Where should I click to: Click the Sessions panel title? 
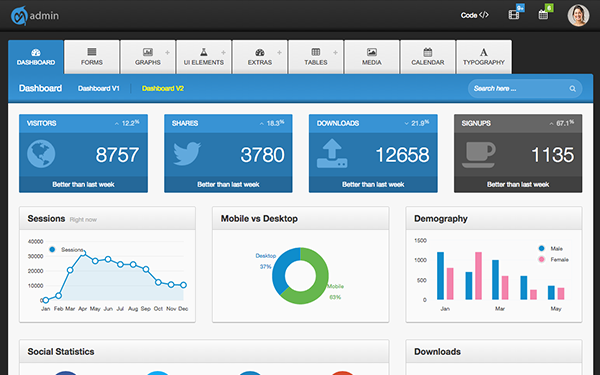pyautogui.click(x=46, y=218)
